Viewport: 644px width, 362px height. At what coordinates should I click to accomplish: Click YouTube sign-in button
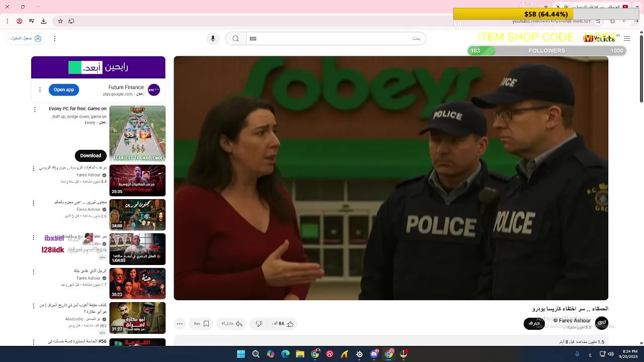pyautogui.click(x=26, y=38)
